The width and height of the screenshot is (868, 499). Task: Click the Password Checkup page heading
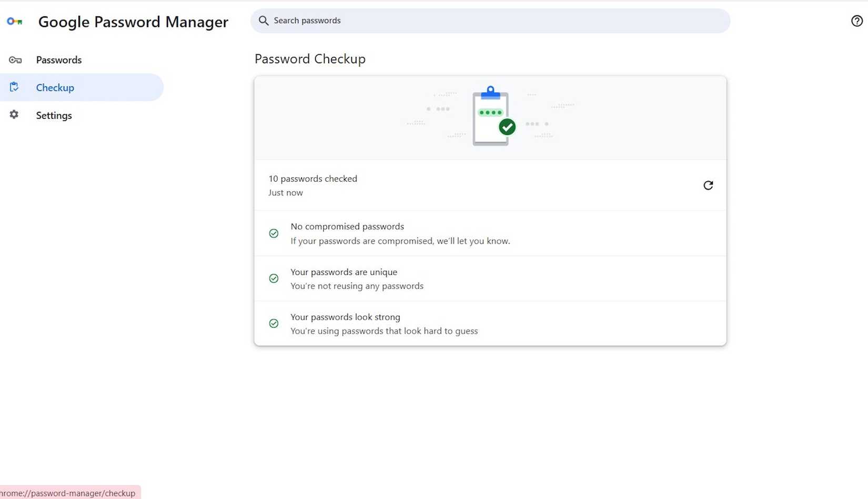pos(310,59)
